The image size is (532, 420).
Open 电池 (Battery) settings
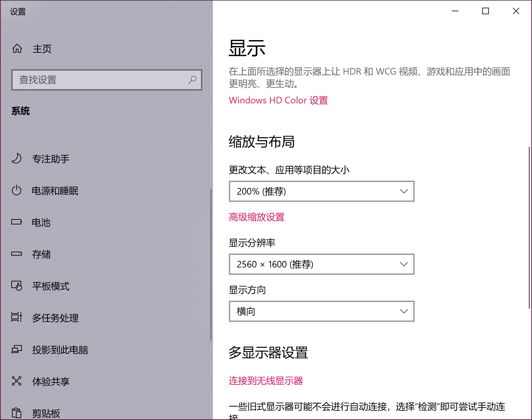coord(41,222)
